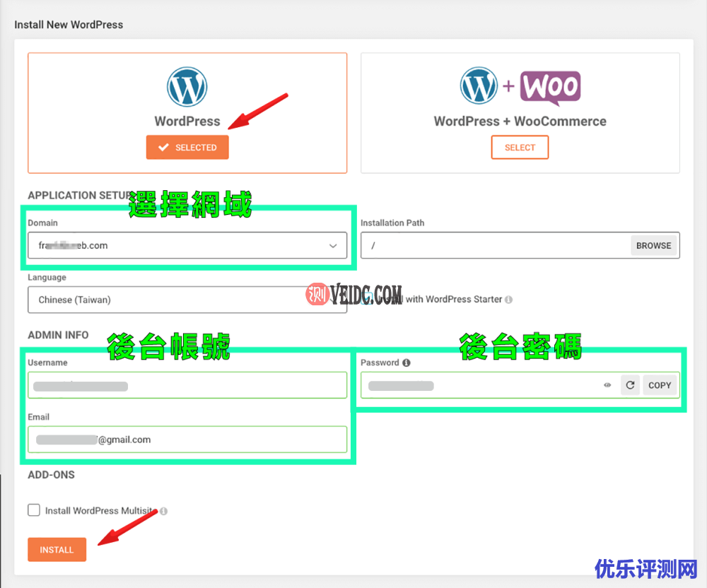
Task: Click the 'ADD-ONS' section label
Action: (x=52, y=475)
